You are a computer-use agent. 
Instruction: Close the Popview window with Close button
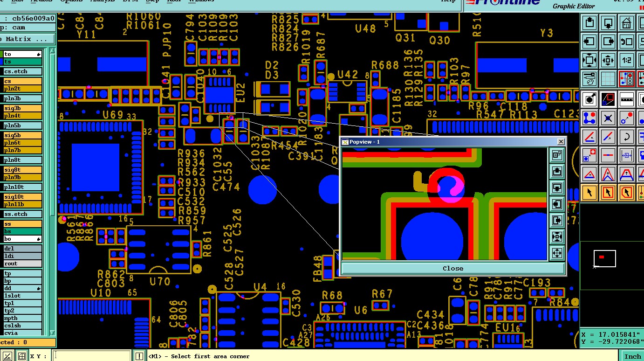click(x=453, y=268)
